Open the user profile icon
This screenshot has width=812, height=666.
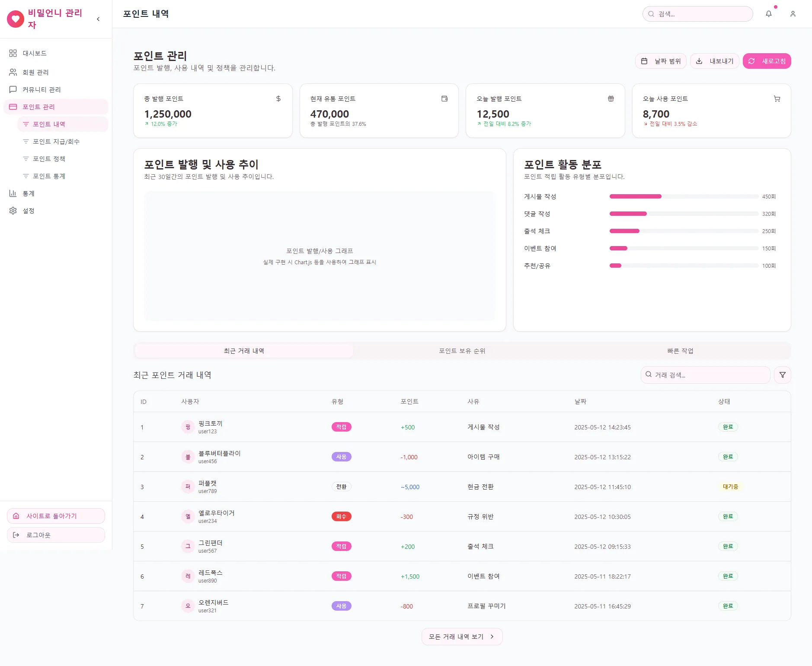tap(793, 14)
